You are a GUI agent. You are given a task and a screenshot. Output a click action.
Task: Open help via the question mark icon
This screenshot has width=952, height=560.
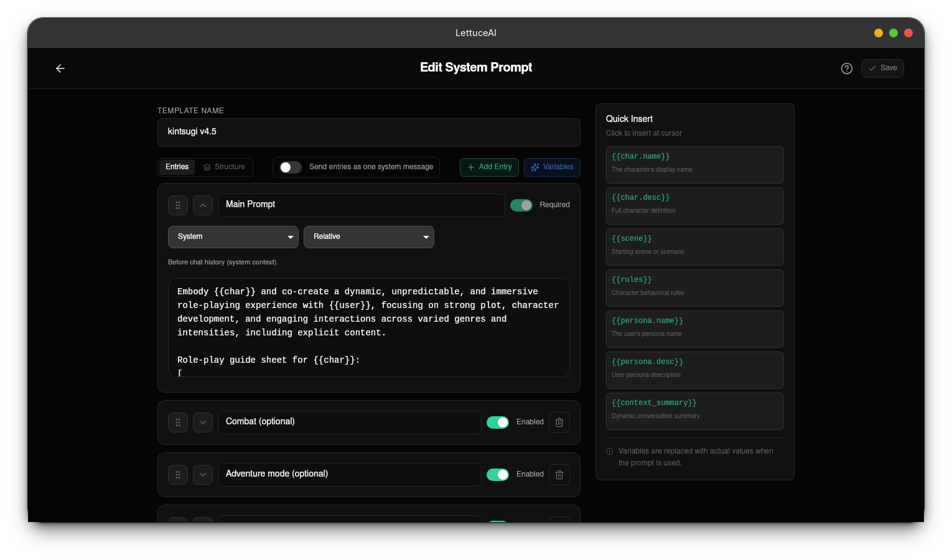pyautogui.click(x=847, y=68)
